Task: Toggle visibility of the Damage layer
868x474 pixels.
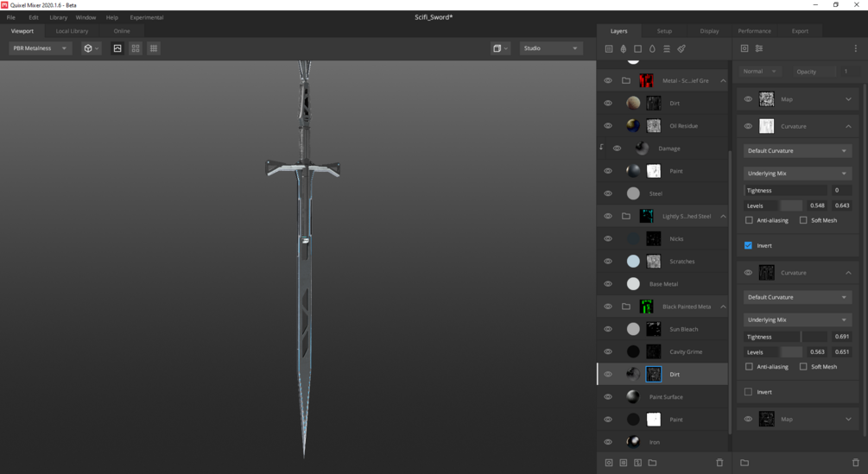Action: 617,149
